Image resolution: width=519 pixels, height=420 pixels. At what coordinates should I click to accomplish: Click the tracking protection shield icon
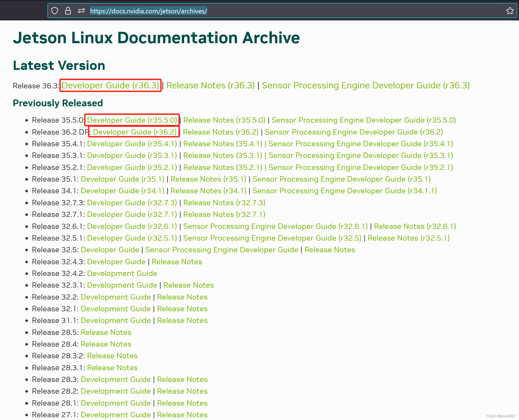click(55, 11)
